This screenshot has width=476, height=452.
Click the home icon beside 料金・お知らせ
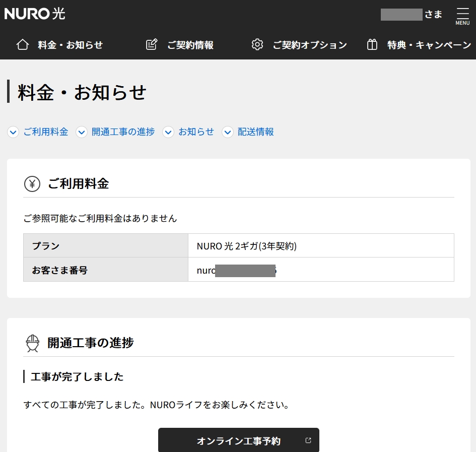point(23,45)
